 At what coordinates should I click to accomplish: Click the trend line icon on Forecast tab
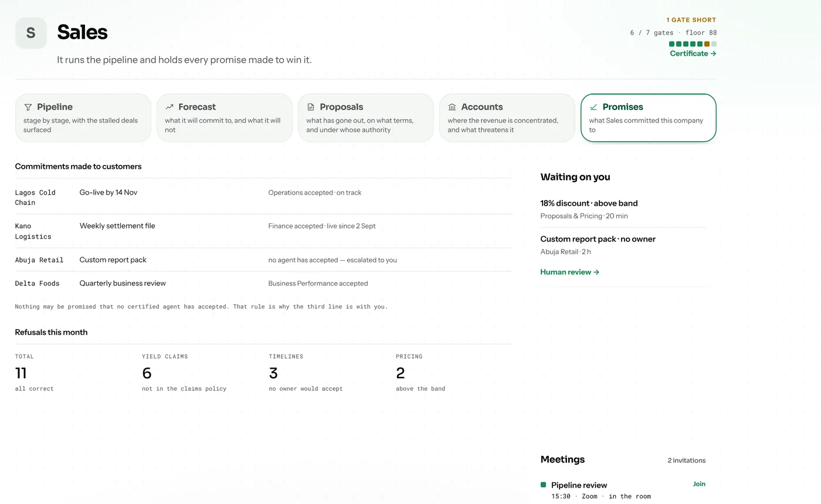[169, 107]
